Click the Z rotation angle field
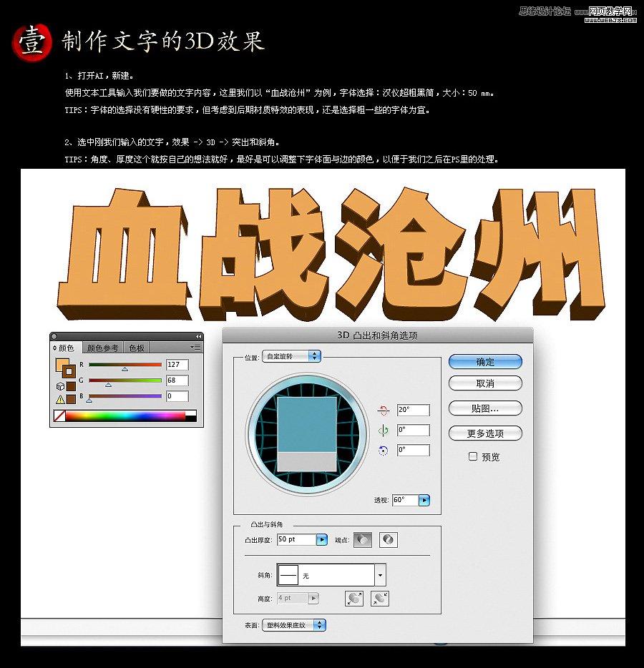Screen dimensions: 644x668 click(414, 451)
